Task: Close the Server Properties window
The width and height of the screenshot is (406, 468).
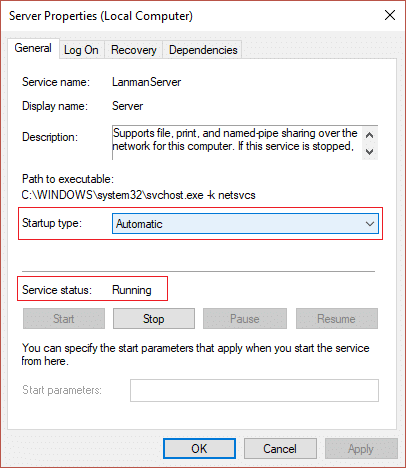Action: coord(390,15)
